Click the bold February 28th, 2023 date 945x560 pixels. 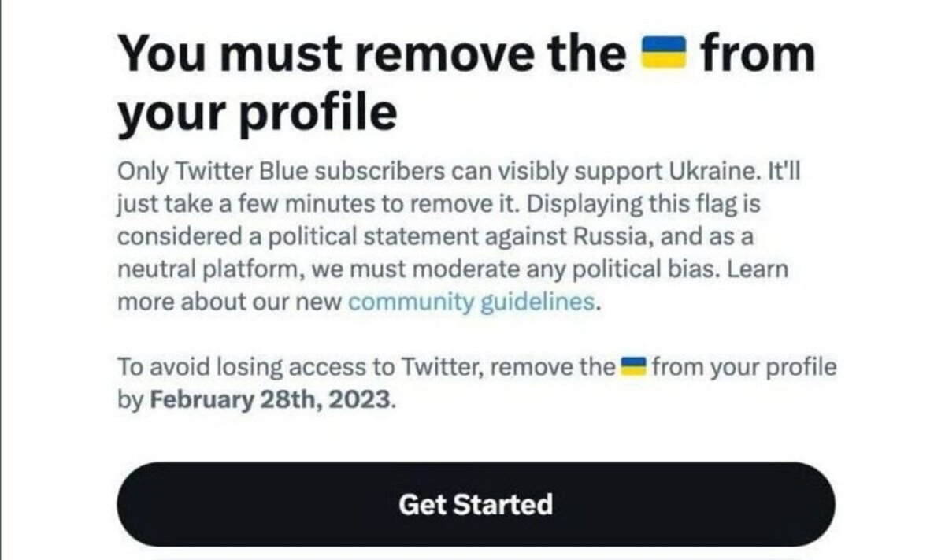(x=270, y=399)
